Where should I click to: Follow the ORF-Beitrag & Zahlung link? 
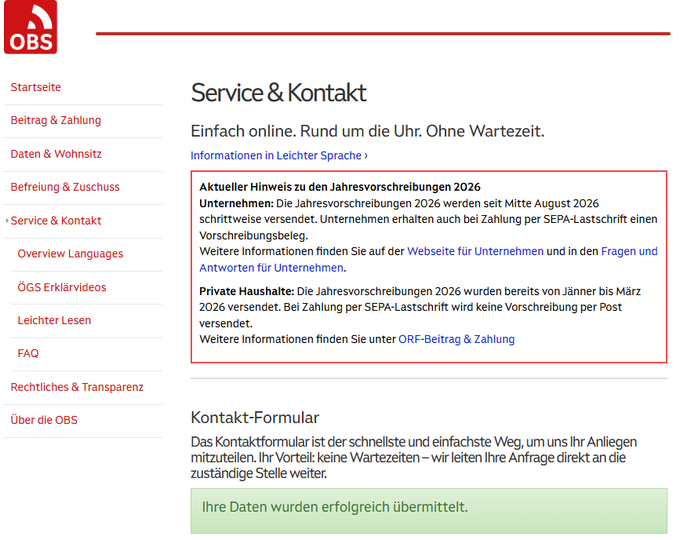point(456,339)
